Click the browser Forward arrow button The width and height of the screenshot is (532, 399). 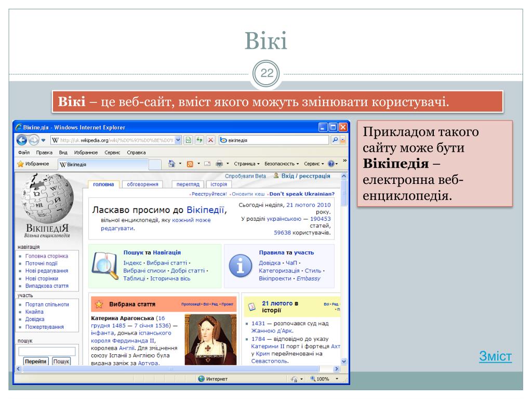coord(34,140)
